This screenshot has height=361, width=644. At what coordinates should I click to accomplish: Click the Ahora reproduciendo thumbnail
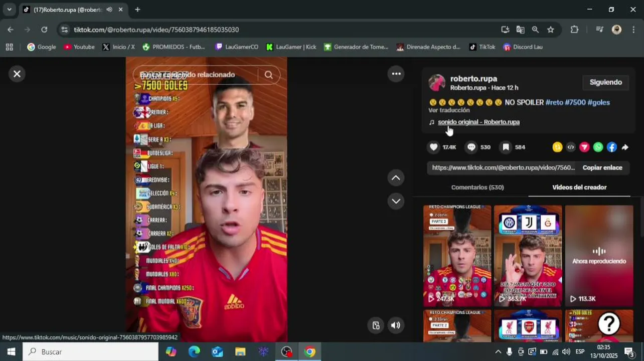[599, 256]
